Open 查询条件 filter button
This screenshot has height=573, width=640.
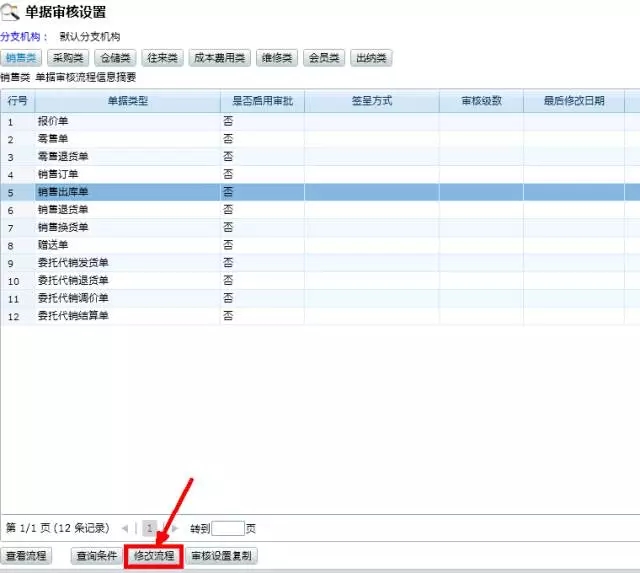pyautogui.click(x=97, y=556)
